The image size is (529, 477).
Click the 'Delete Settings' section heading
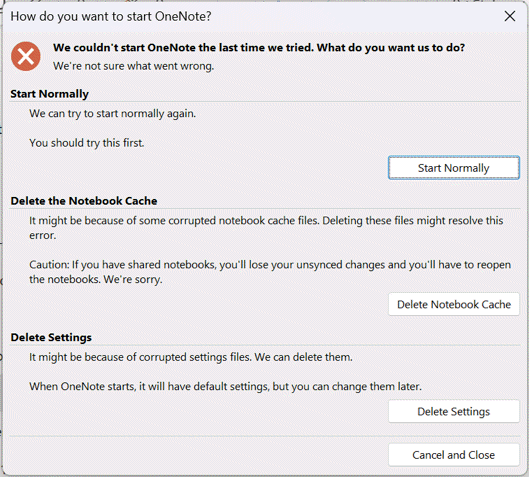[51, 337]
